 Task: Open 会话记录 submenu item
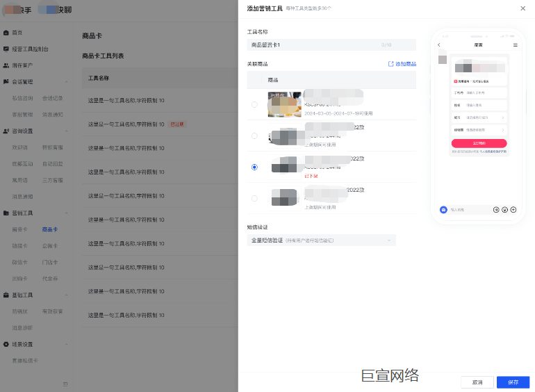(x=53, y=98)
